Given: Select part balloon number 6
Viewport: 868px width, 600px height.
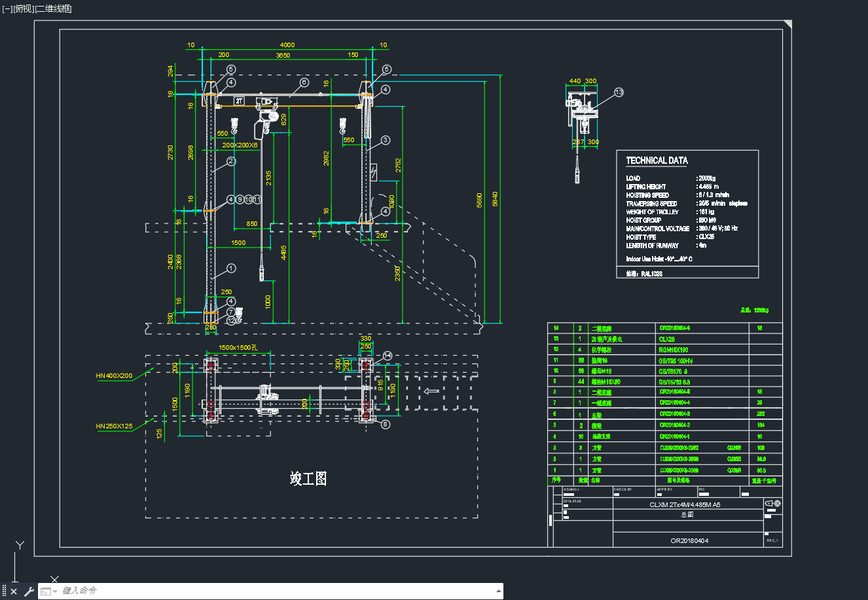Looking at the screenshot, I should point(304,83).
